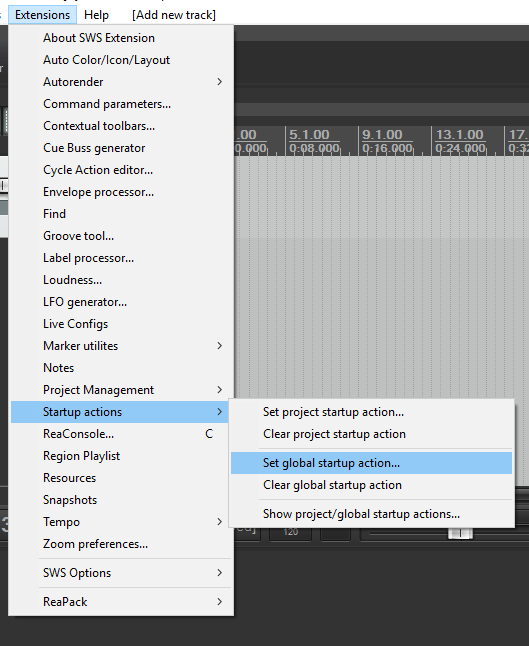Open About SWS Extension
This screenshot has height=646, width=529.
coord(121,38)
